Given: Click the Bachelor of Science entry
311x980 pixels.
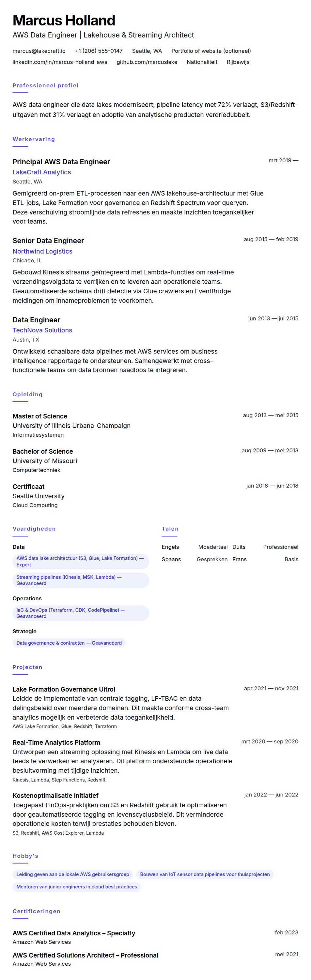Looking at the screenshot, I should [43, 451].
